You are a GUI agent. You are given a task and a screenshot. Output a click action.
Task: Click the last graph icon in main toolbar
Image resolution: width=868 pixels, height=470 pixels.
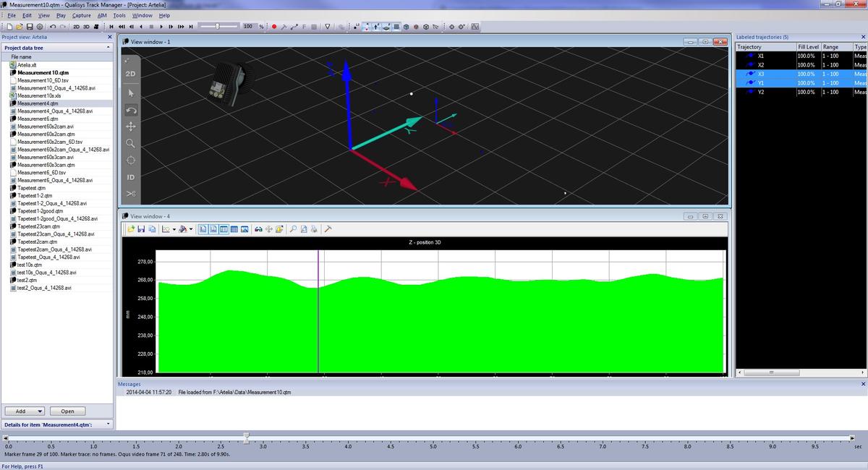[x=475, y=27]
